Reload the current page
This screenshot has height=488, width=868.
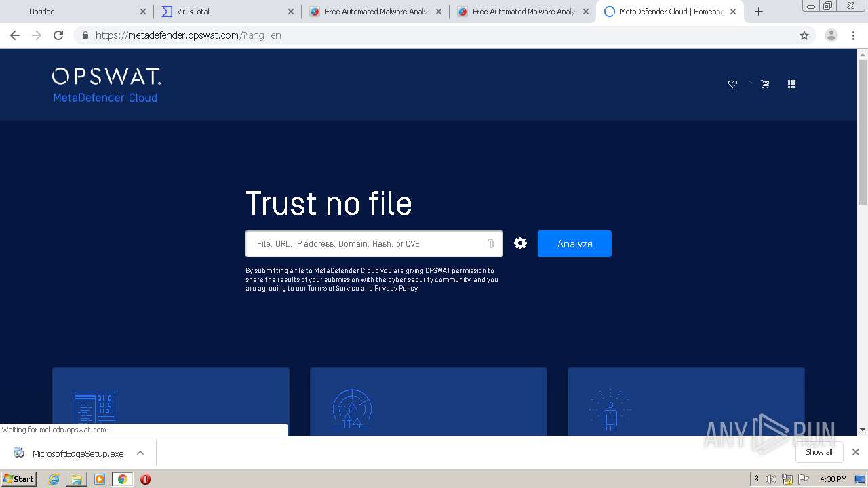pos(58,35)
